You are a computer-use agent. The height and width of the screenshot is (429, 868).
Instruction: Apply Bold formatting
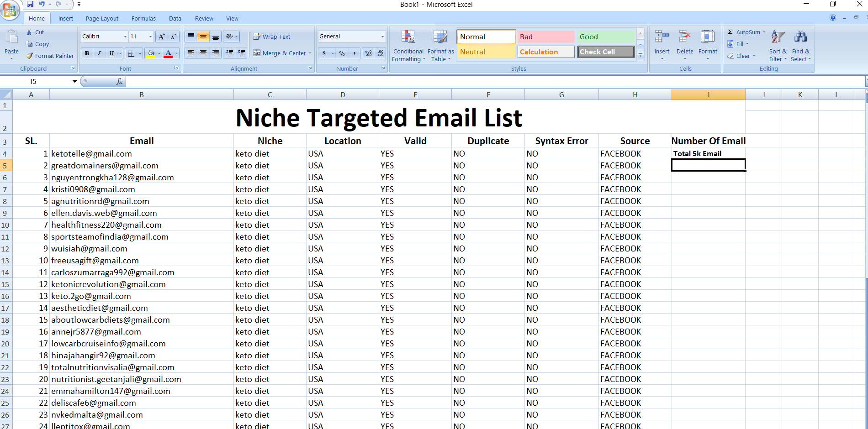tap(86, 53)
